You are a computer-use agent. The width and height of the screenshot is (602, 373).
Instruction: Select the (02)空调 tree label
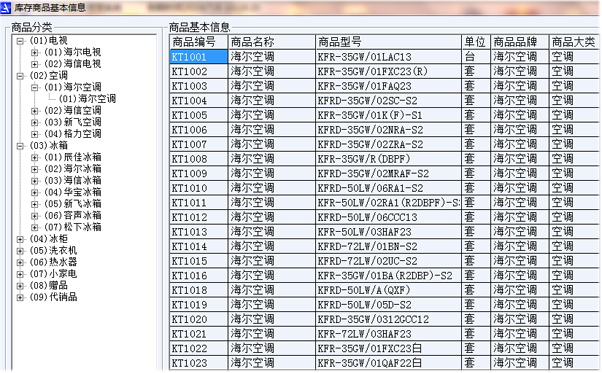(49, 76)
